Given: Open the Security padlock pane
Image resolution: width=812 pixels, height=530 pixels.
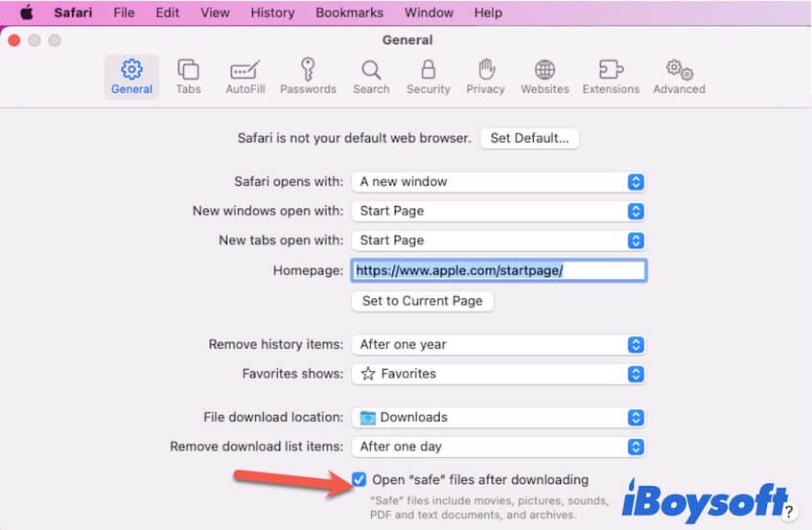Looking at the screenshot, I should (428, 77).
